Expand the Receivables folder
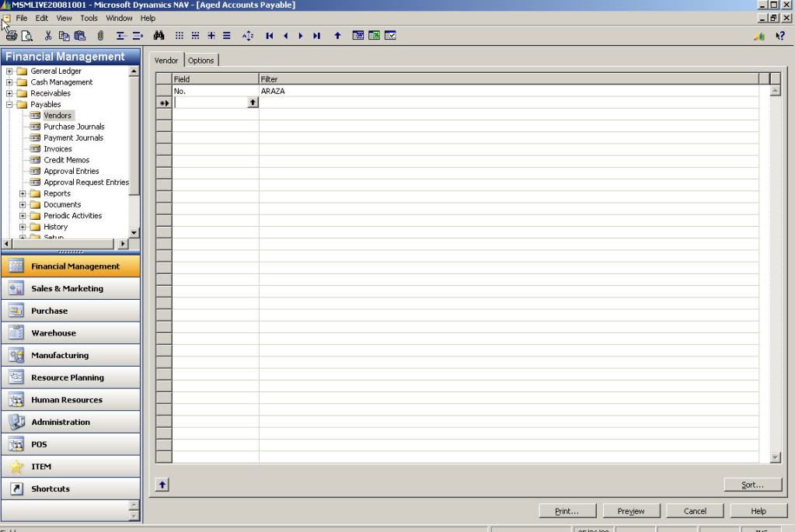The height and width of the screenshot is (532, 795). tap(9, 93)
